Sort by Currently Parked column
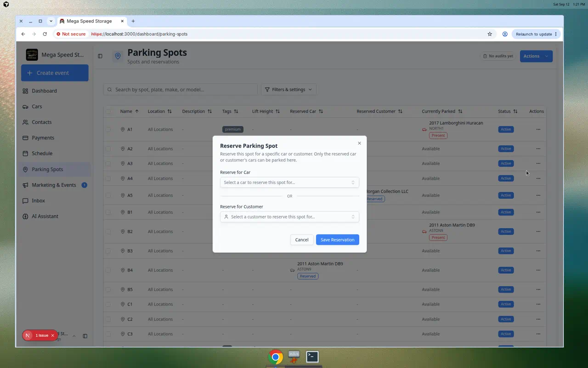 [x=442, y=111]
